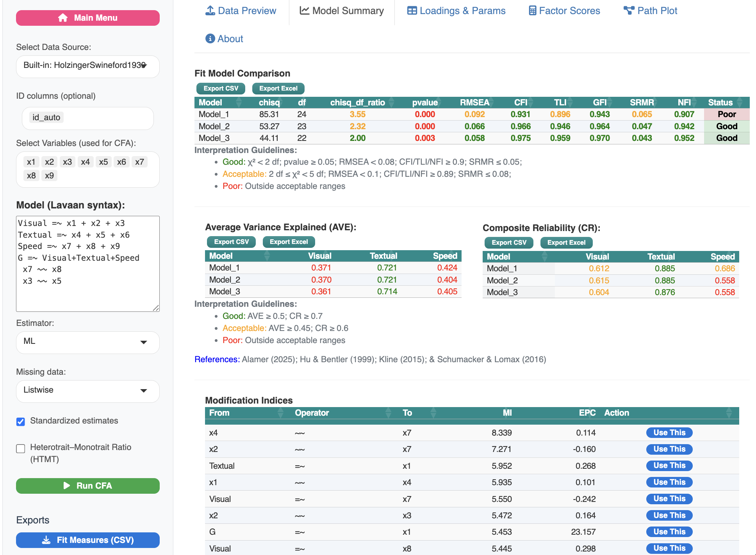
Task: Click the Loadings & Params table icon
Action: pyautogui.click(x=412, y=11)
